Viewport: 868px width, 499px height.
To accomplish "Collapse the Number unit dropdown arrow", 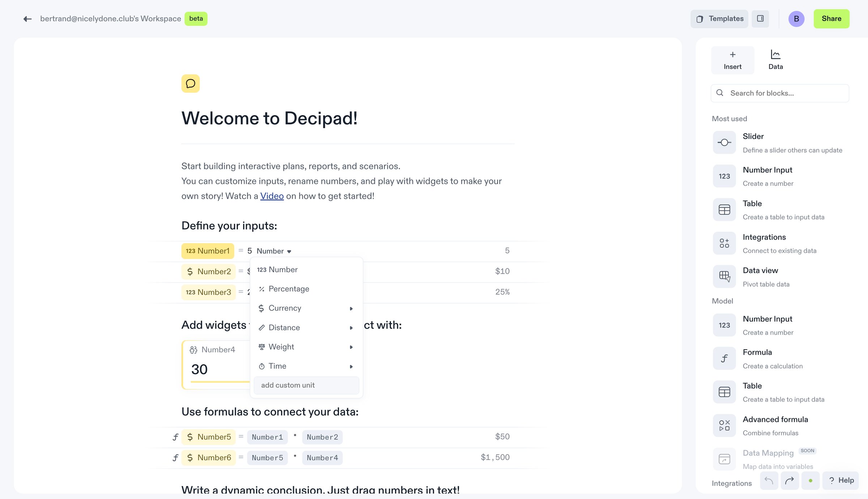I will pyautogui.click(x=289, y=251).
